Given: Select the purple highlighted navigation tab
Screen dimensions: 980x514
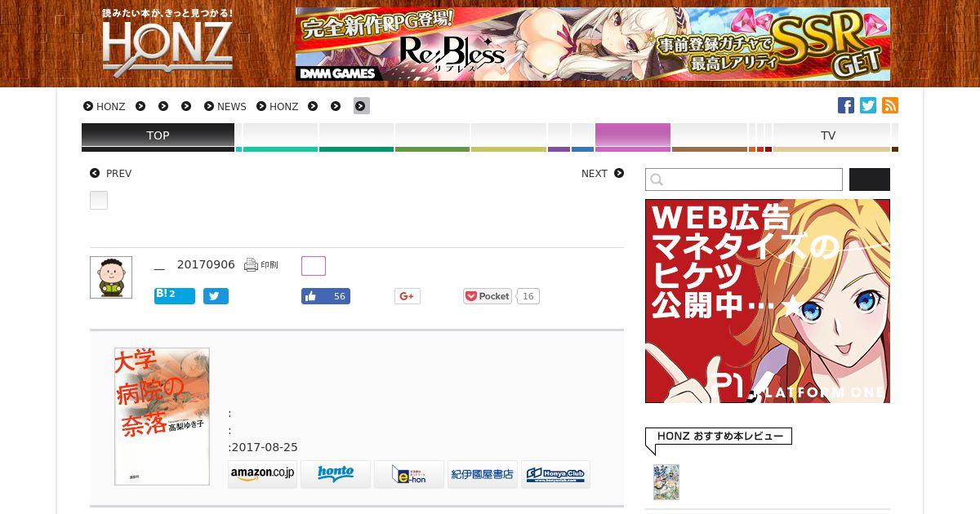Looking at the screenshot, I should tap(633, 137).
